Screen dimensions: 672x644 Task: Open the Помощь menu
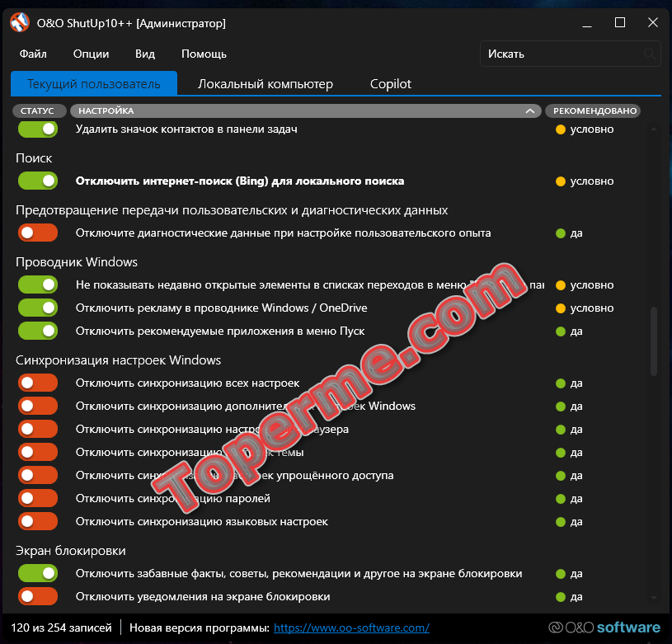click(x=204, y=54)
